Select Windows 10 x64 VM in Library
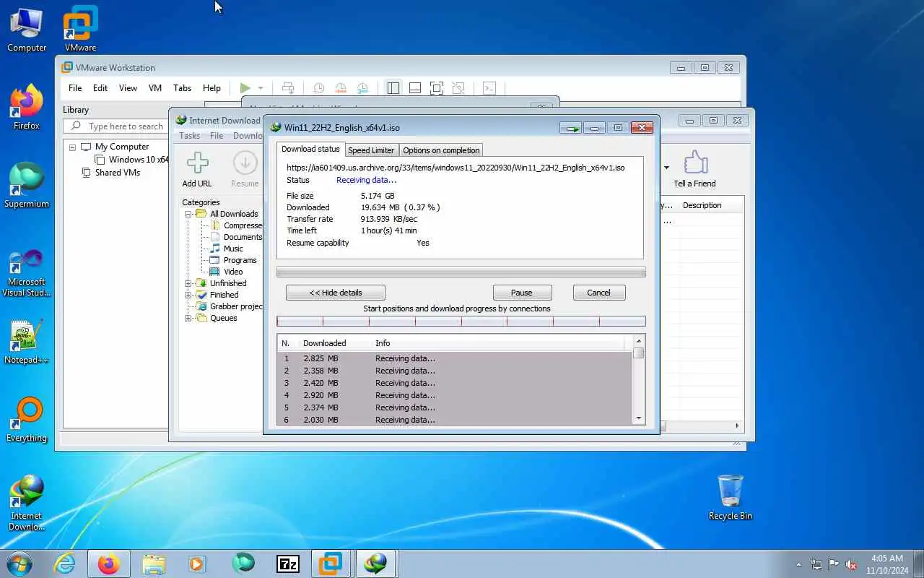This screenshot has height=578, width=924. tap(131, 160)
